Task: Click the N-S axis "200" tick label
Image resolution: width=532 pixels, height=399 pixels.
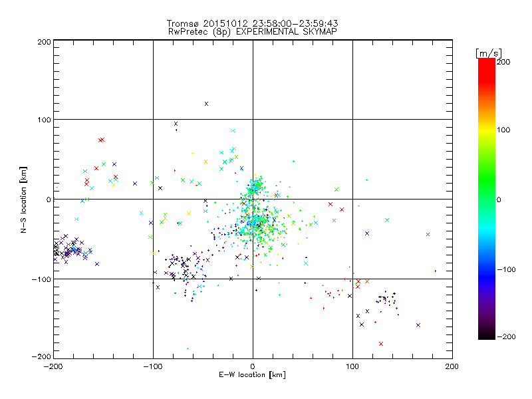Action: click(x=44, y=42)
